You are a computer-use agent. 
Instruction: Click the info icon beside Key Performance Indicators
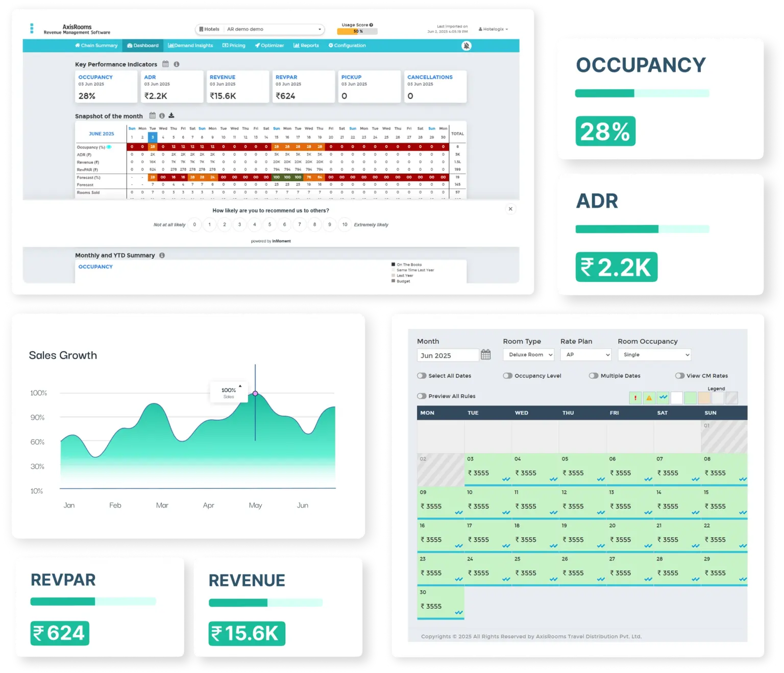[x=177, y=64]
